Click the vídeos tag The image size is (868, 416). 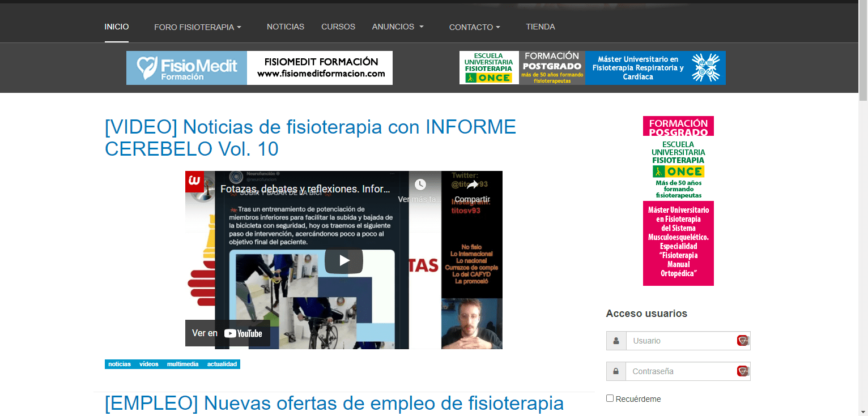149,364
